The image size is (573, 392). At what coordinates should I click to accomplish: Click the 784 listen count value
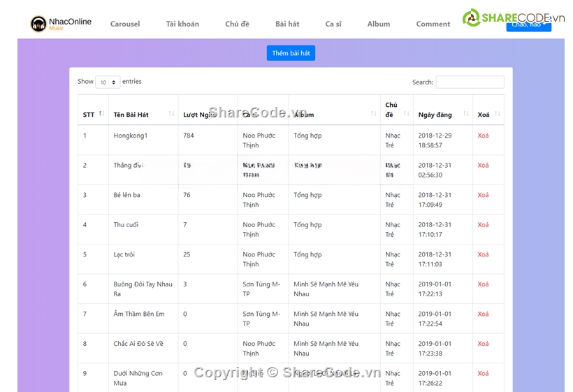click(x=189, y=136)
